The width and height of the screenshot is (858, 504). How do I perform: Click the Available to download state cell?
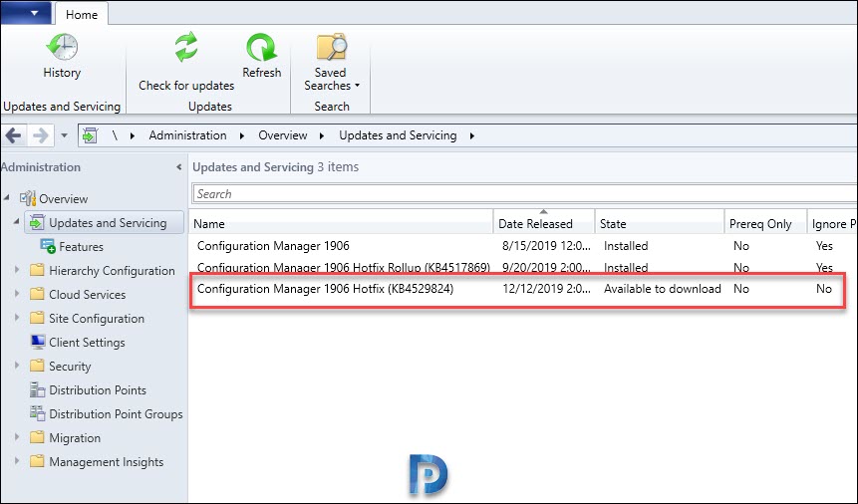(x=662, y=289)
